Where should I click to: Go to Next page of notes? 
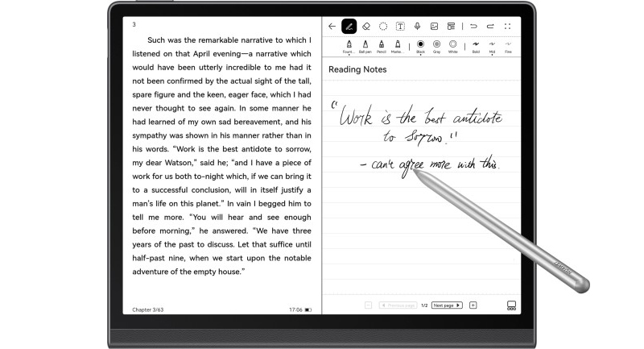(x=448, y=305)
